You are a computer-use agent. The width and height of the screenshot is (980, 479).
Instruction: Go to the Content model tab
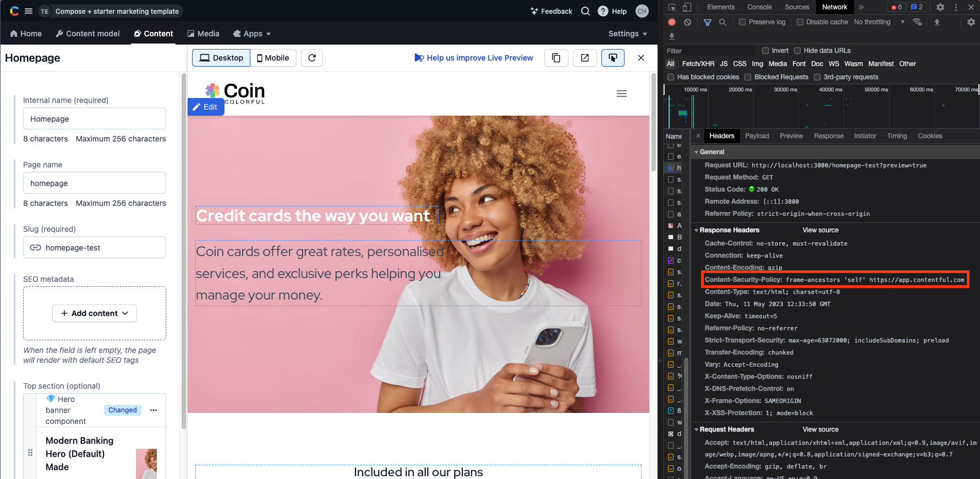[87, 34]
